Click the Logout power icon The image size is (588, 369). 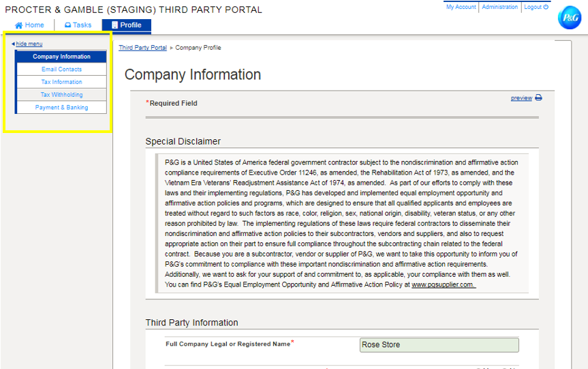coord(546,7)
